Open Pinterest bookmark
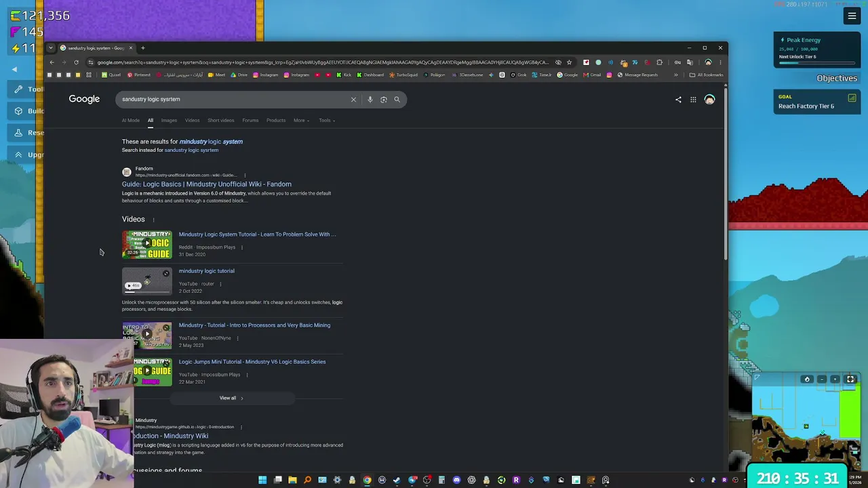Viewport: 868px width, 488px height. (x=140, y=75)
